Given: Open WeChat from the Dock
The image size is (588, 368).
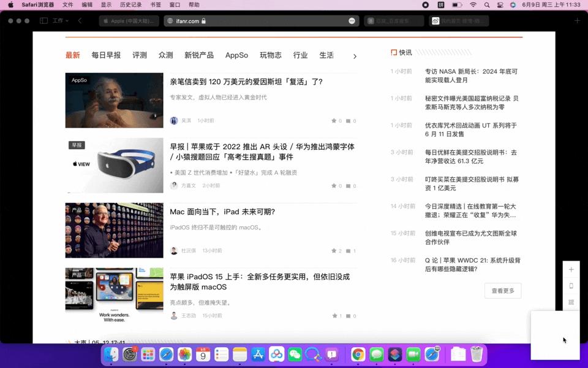Looking at the screenshot, I should 296,355.
